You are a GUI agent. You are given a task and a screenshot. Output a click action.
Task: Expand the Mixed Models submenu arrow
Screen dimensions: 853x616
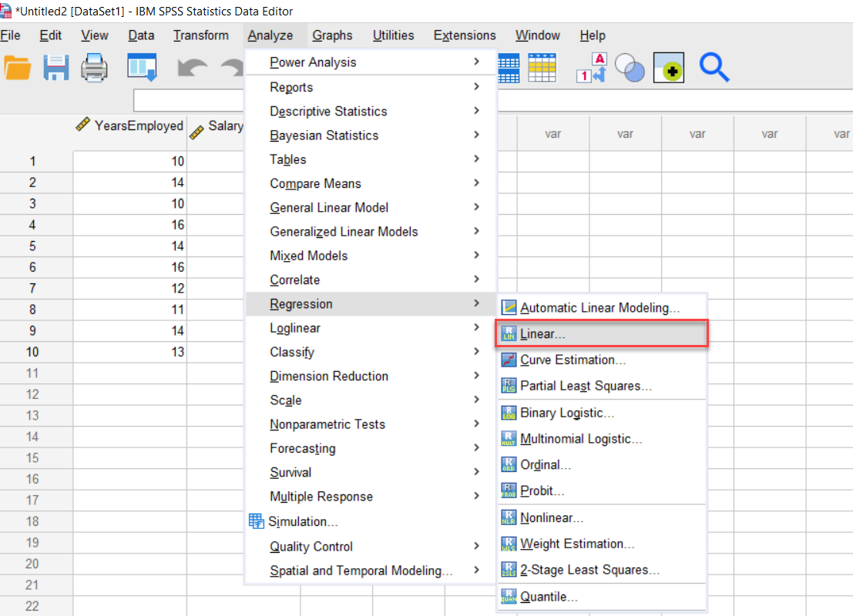476,255
